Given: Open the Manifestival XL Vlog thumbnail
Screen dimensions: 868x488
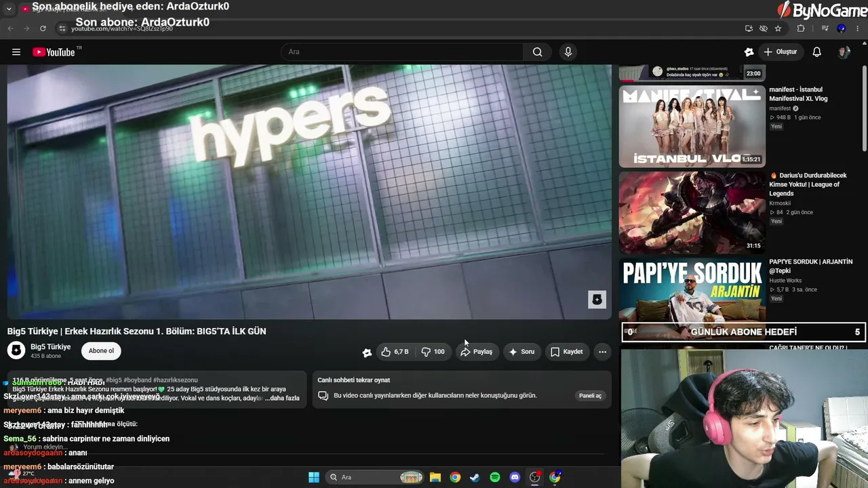Looking at the screenshot, I should point(692,126).
